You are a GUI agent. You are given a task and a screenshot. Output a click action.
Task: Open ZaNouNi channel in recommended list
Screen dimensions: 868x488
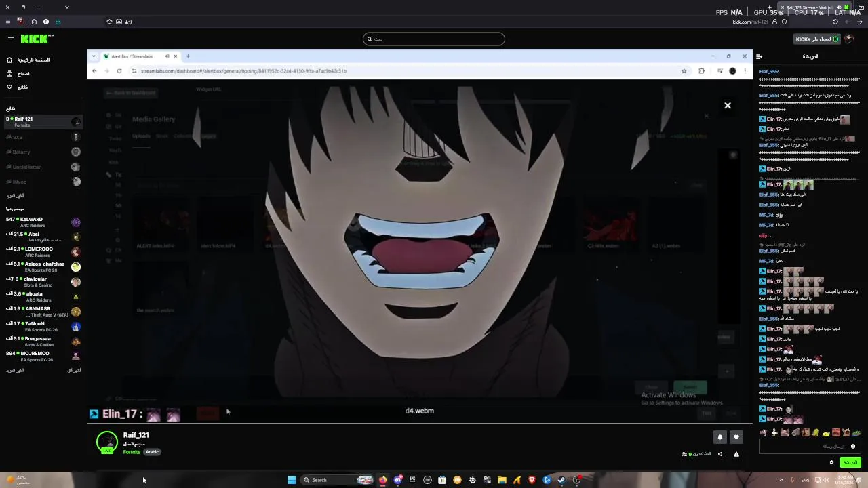click(43, 327)
